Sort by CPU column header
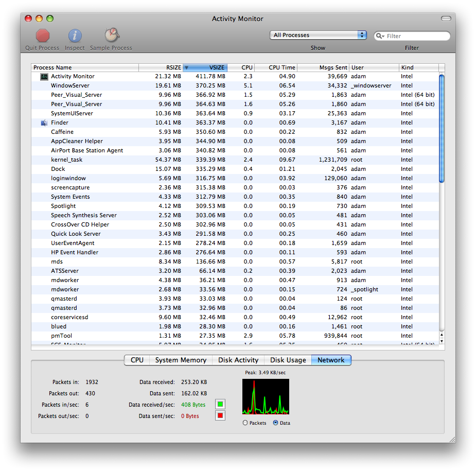Image resolution: width=476 pixels, height=471 pixels. pos(241,68)
